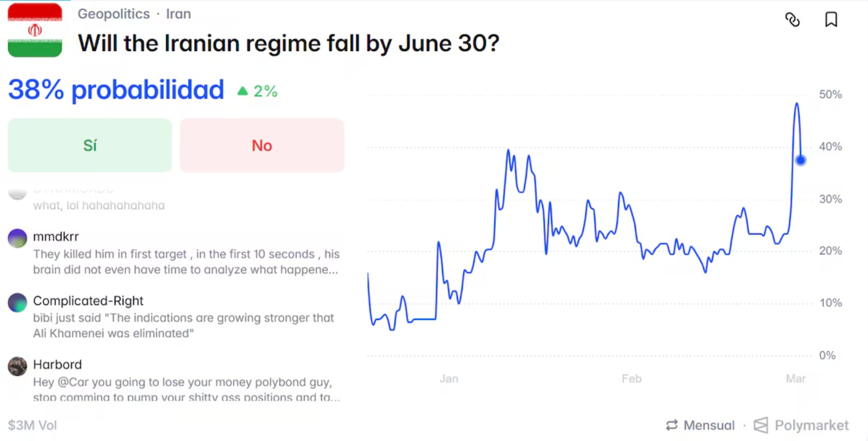Image resolution: width=868 pixels, height=441 pixels.
Task: Bookmark this Iran market
Action: point(831,20)
